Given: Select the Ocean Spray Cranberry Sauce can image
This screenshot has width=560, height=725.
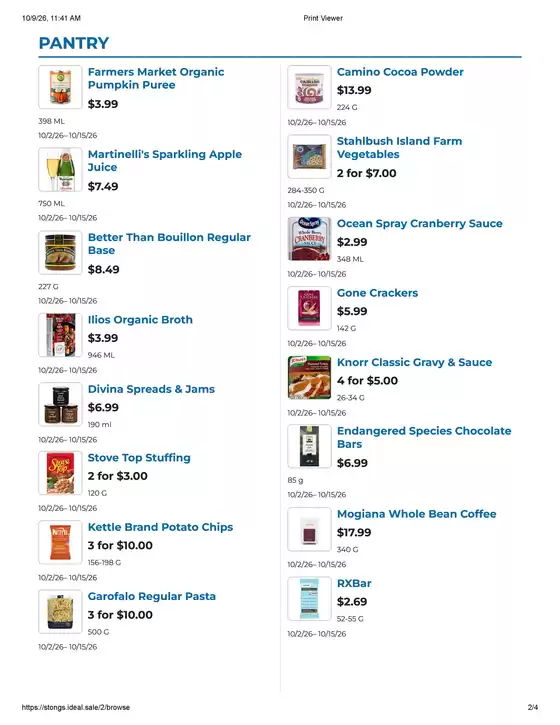Looking at the screenshot, I should point(309,239).
